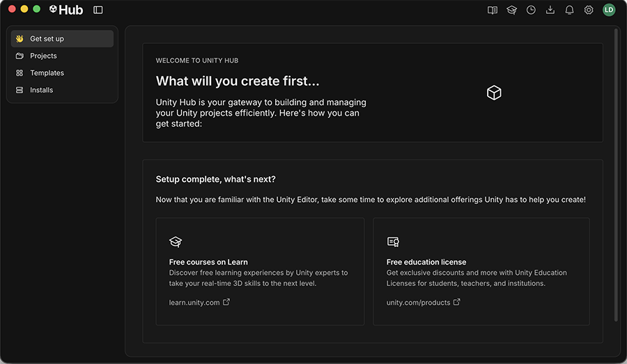Click the Installs drive icon
Viewport: 627px width, 364px height.
pyautogui.click(x=20, y=90)
